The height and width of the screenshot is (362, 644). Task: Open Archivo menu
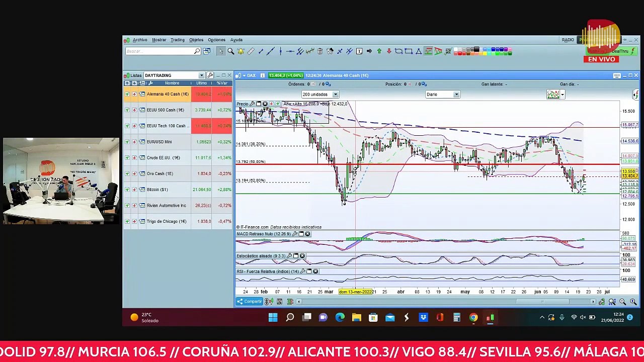140,40
